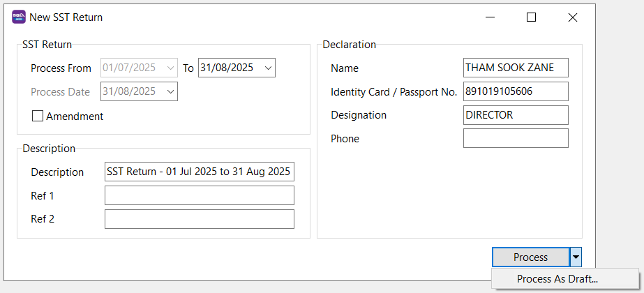The height and width of the screenshot is (293, 644).
Task: Maximize the New SST Return window
Action: (x=531, y=17)
